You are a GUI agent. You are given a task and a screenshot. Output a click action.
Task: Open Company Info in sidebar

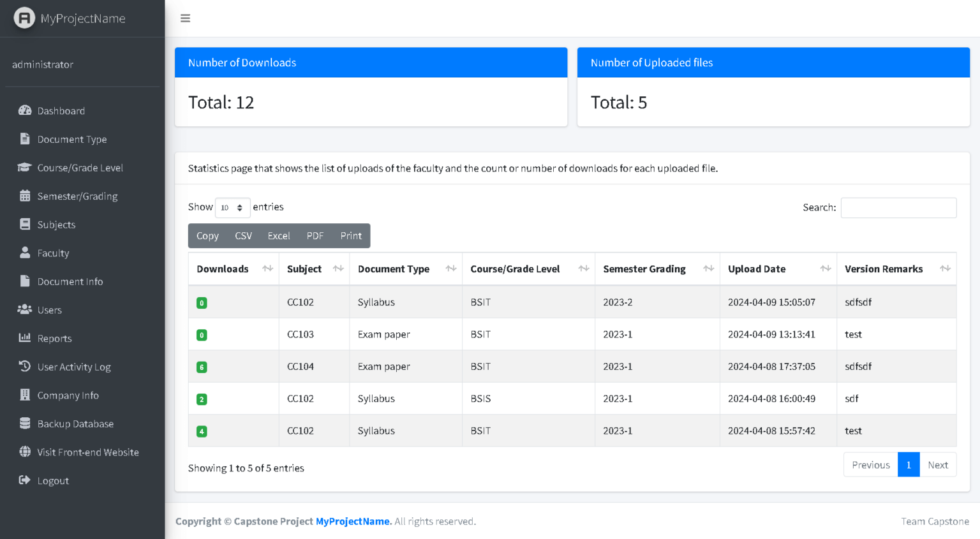coord(68,395)
